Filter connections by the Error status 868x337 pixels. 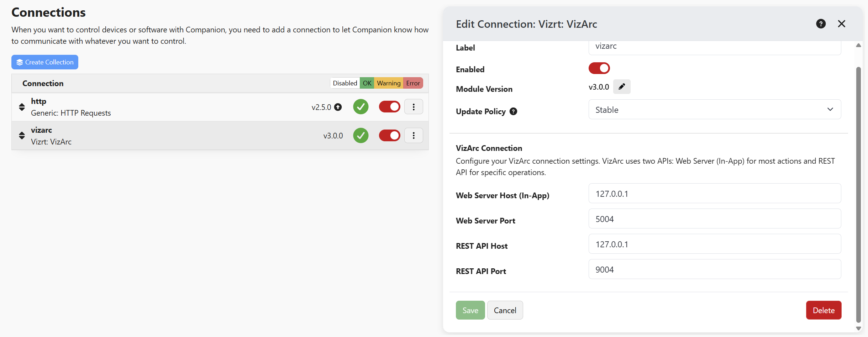(413, 83)
